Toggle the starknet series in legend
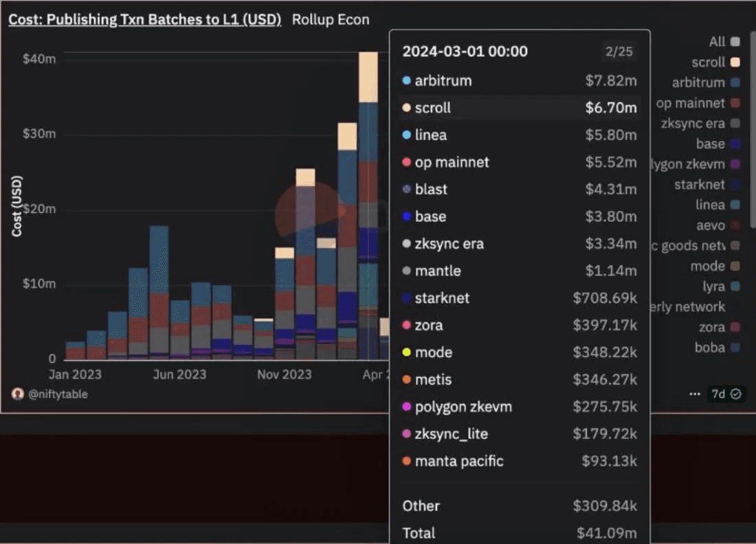 pos(699,185)
